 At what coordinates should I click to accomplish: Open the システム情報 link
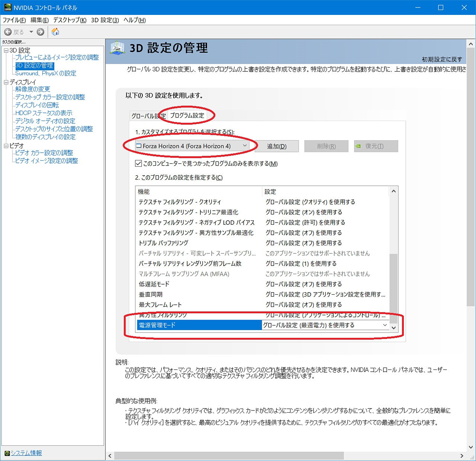tap(26, 453)
